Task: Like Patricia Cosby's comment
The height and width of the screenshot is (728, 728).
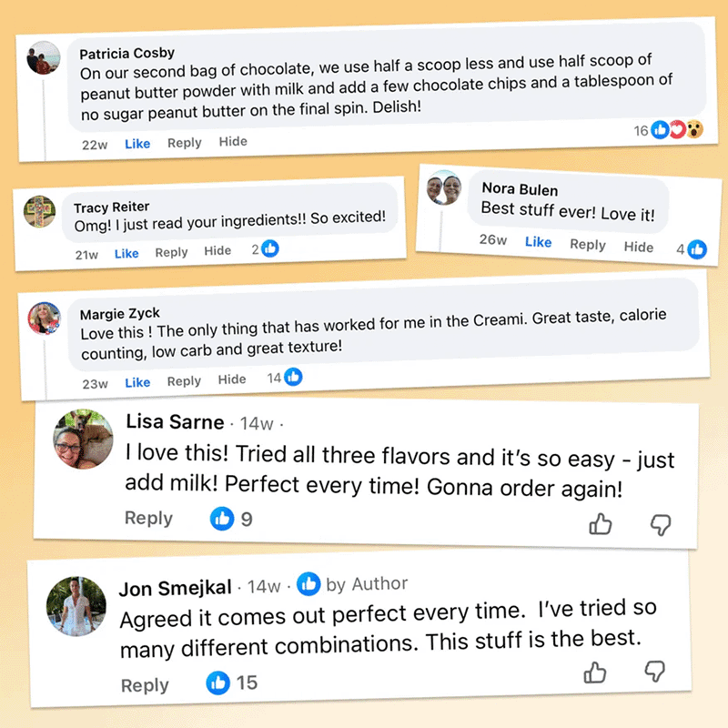Action: tap(137, 144)
